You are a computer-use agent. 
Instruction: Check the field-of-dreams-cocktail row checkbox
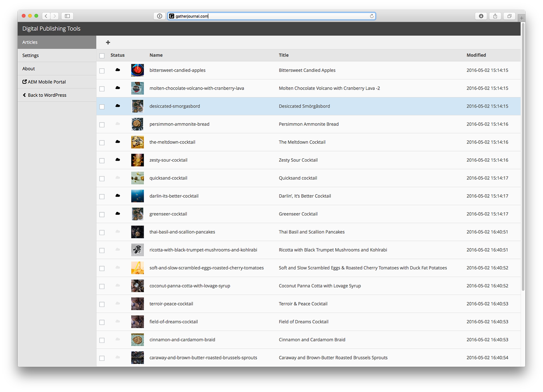pyautogui.click(x=102, y=322)
